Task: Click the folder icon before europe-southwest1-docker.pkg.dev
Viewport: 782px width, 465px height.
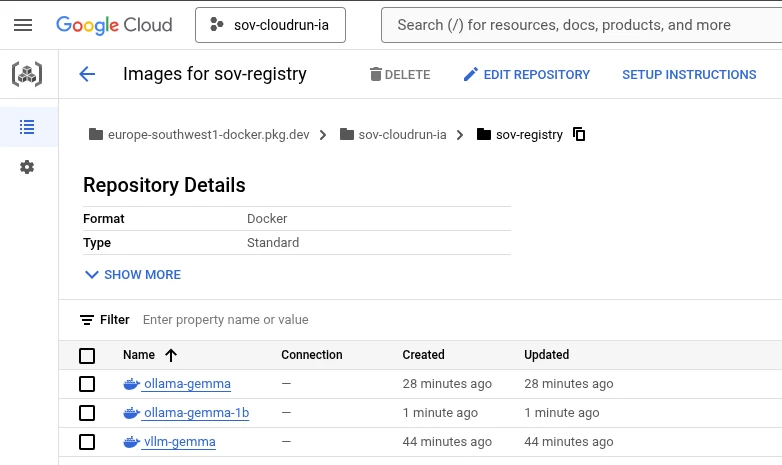Action: pyautogui.click(x=96, y=134)
